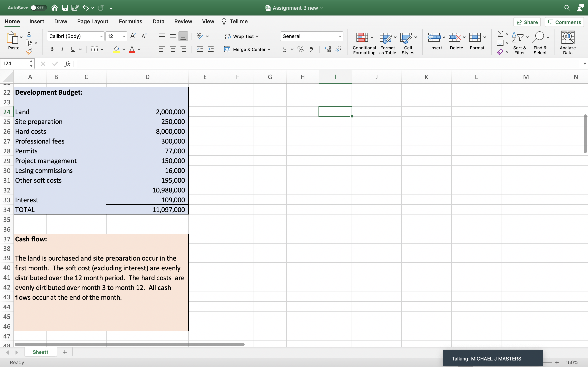Click the Increase Font Size icon

pyautogui.click(x=133, y=36)
